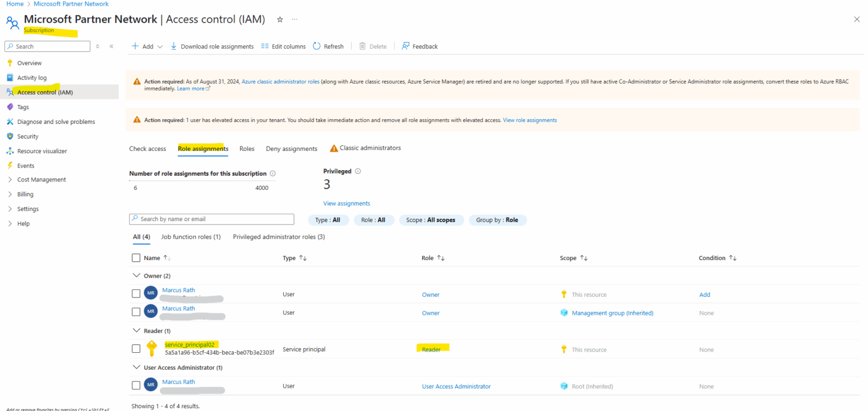
Task: Click the View assignments link under Privileged
Action: pos(346,203)
